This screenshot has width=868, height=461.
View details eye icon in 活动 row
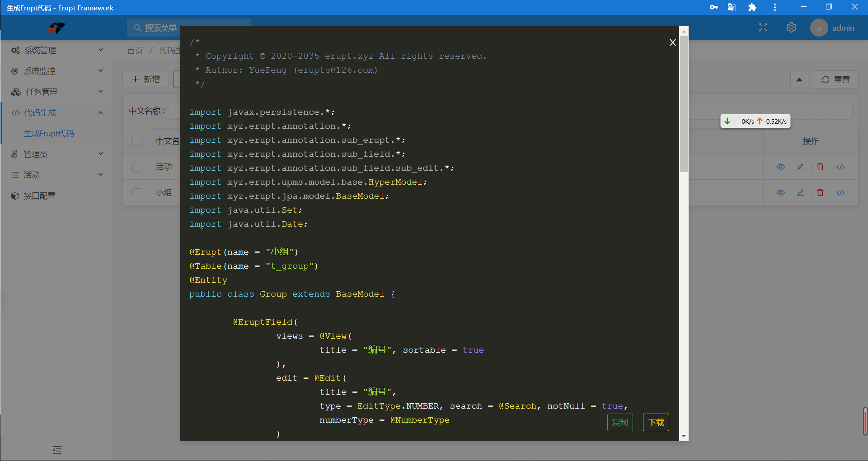(x=781, y=167)
